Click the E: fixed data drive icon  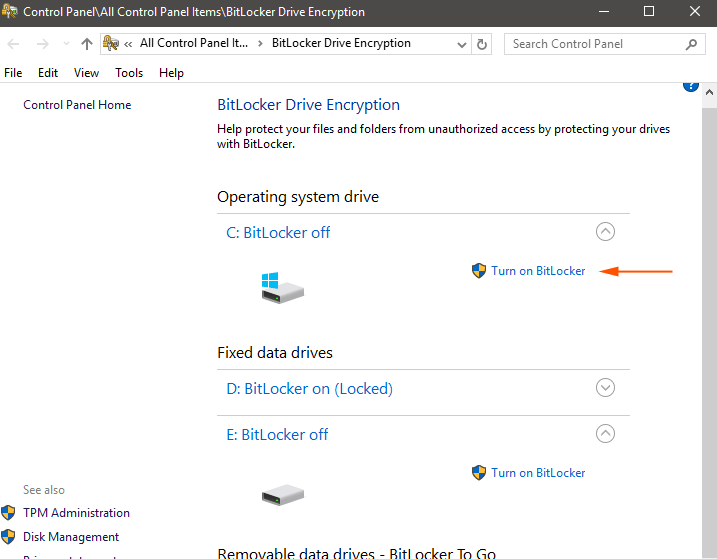tap(283, 494)
